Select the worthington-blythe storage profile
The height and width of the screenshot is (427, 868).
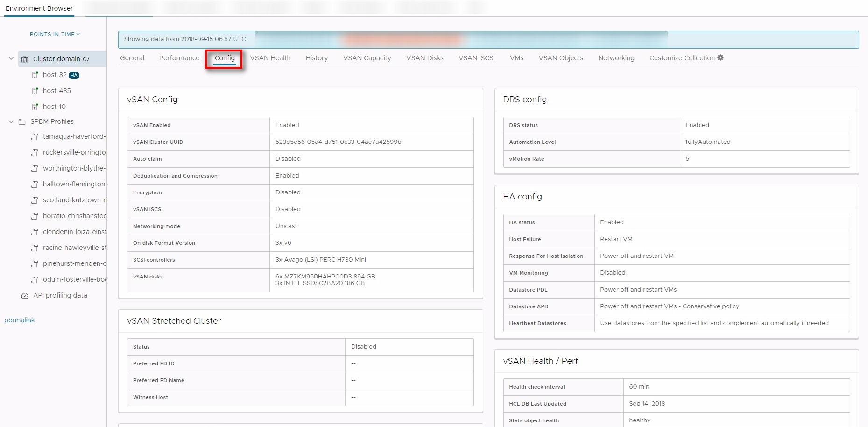tap(74, 168)
